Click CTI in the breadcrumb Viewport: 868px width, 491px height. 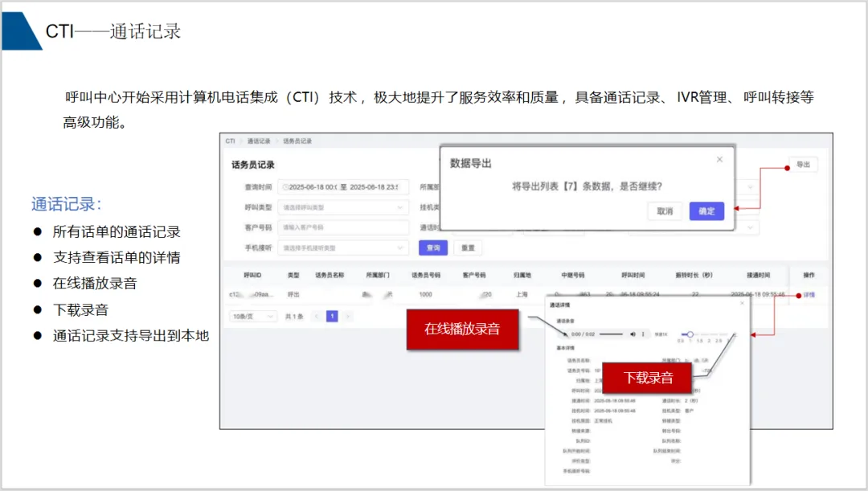pos(231,141)
